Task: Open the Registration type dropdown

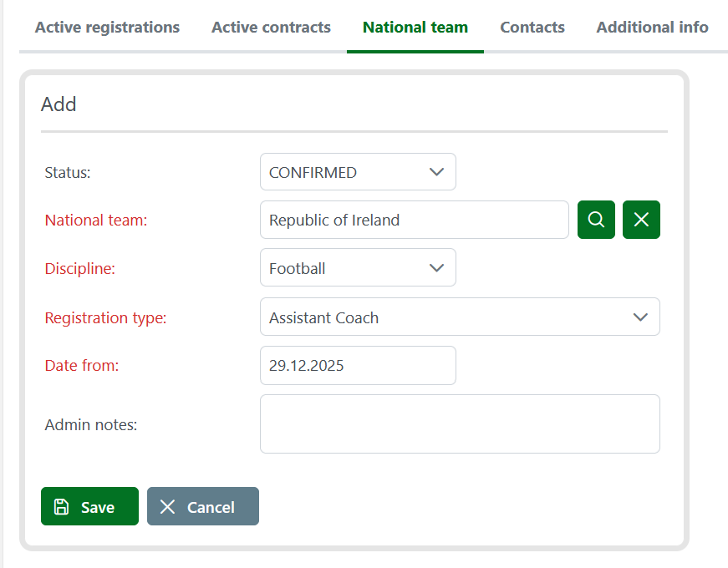Action: coord(459,317)
